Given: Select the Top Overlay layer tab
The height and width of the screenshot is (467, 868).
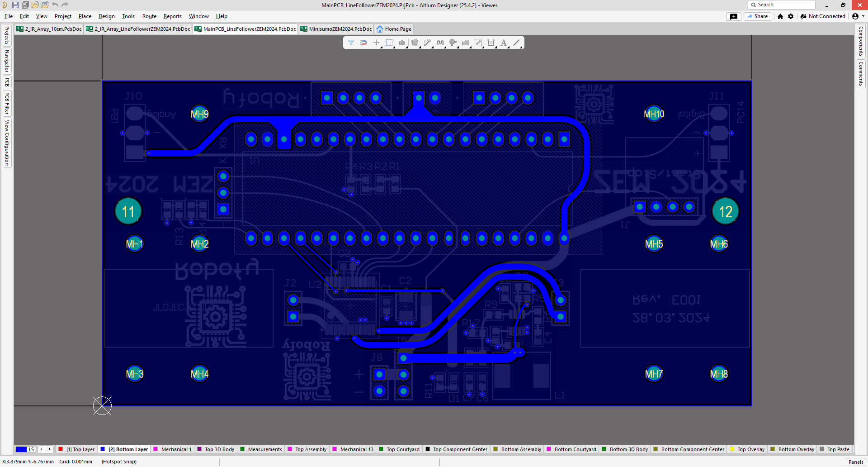Looking at the screenshot, I should (x=747, y=449).
